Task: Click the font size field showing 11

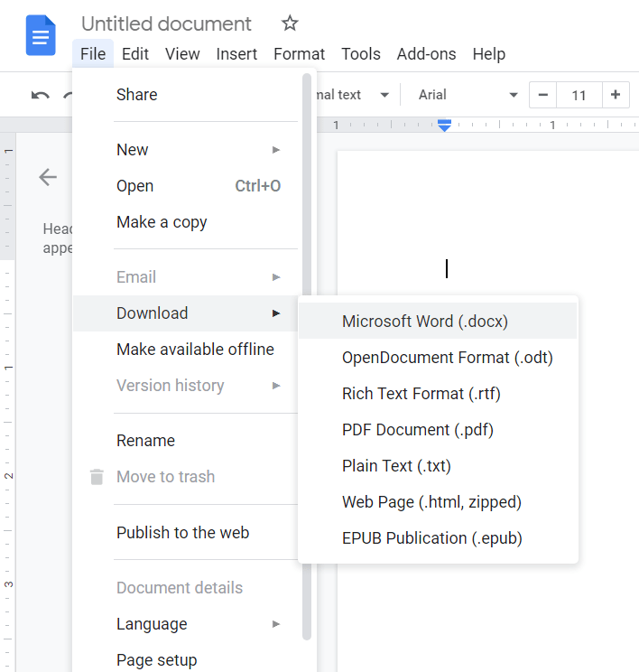Action: pos(579,95)
